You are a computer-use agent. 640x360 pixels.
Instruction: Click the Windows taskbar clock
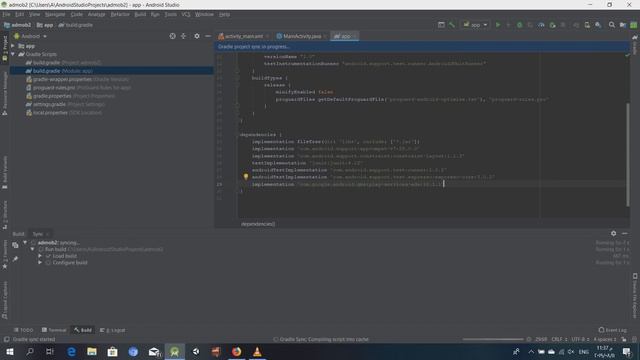(x=604, y=351)
